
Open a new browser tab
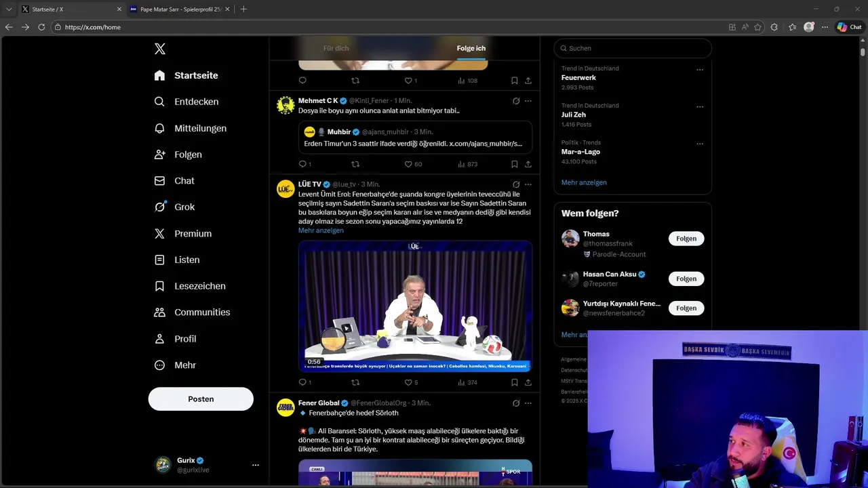(243, 9)
